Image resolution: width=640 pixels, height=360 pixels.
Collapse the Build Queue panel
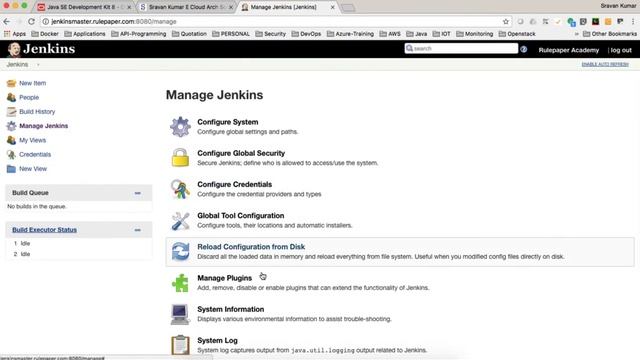click(138, 193)
